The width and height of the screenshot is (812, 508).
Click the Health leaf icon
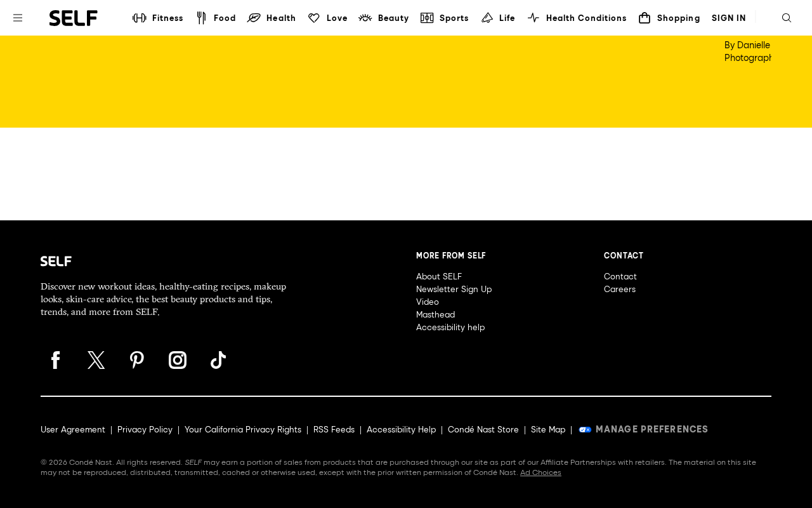pyautogui.click(x=254, y=18)
